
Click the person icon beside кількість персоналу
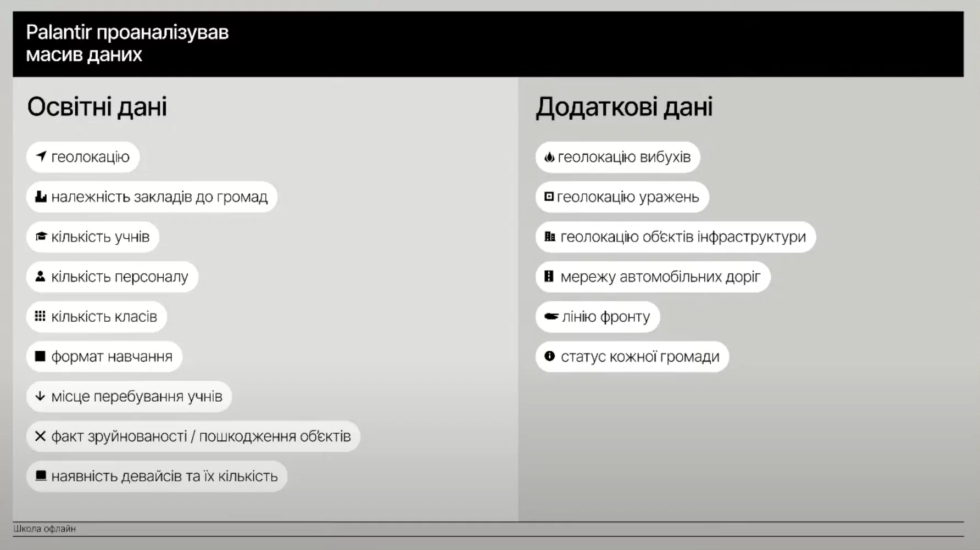[x=40, y=276]
